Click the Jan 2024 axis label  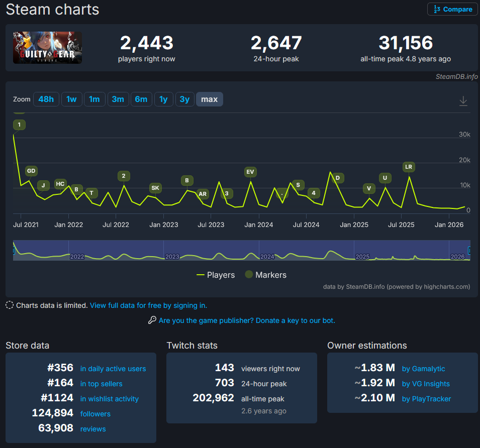tap(259, 225)
